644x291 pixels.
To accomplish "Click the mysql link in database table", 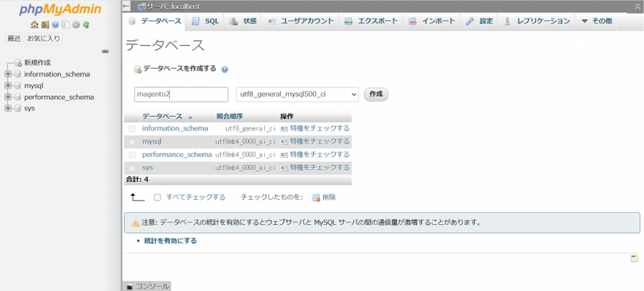I will pos(151,142).
